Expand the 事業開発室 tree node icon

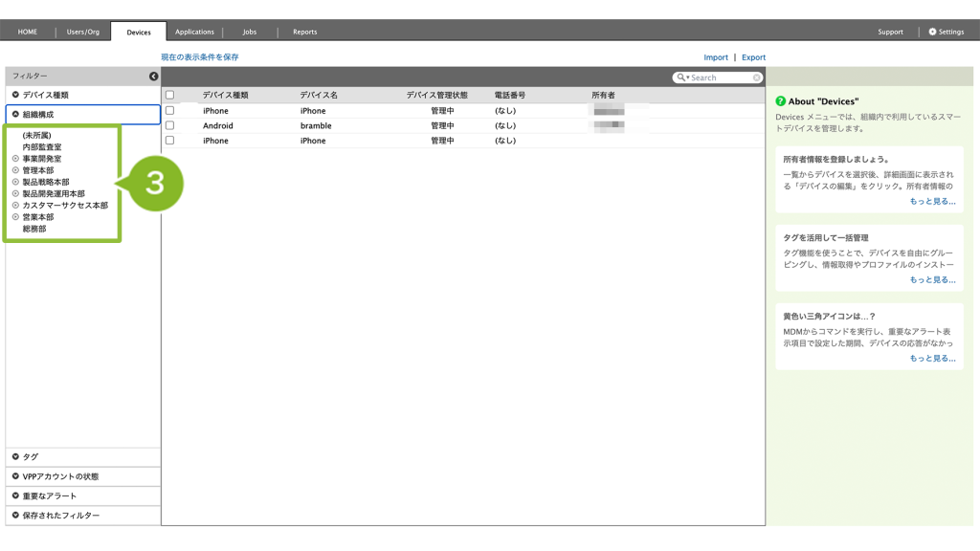click(15, 159)
